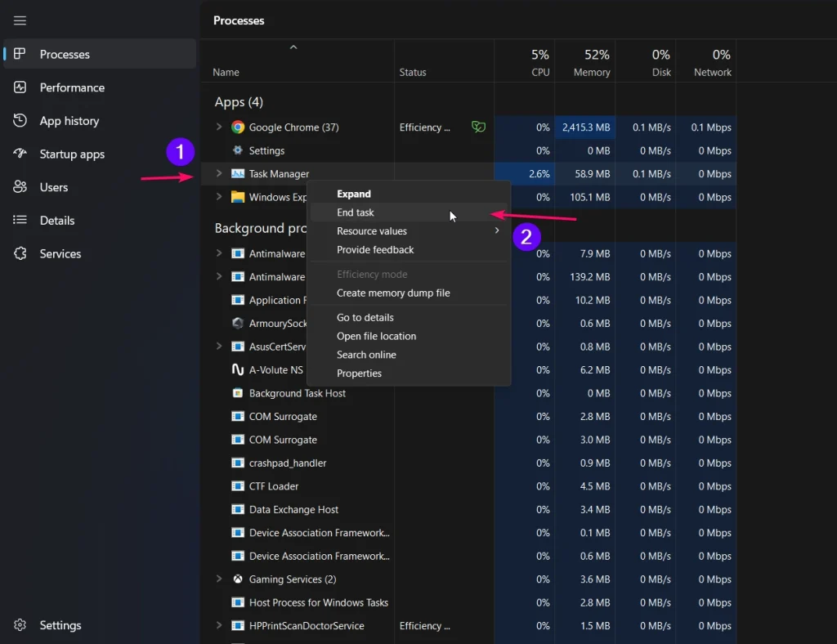The width and height of the screenshot is (837, 644).
Task: Sort by CPU usage column
Action: [x=524, y=60]
